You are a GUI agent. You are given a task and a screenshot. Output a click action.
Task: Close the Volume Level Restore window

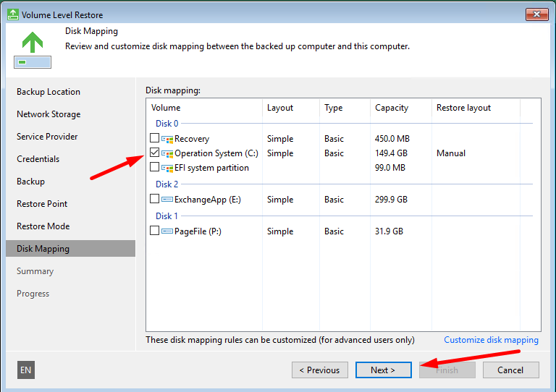[537, 14]
